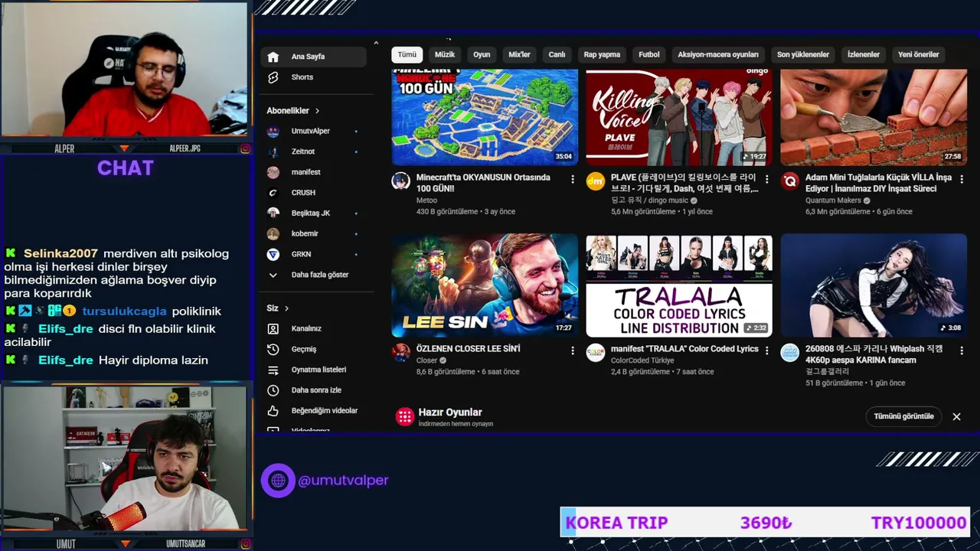Play the Minecraft 100 GÜN thumbnail

[x=485, y=117]
